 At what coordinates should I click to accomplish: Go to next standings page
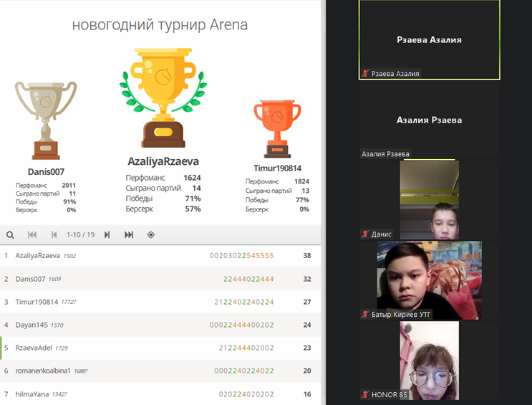(107, 234)
